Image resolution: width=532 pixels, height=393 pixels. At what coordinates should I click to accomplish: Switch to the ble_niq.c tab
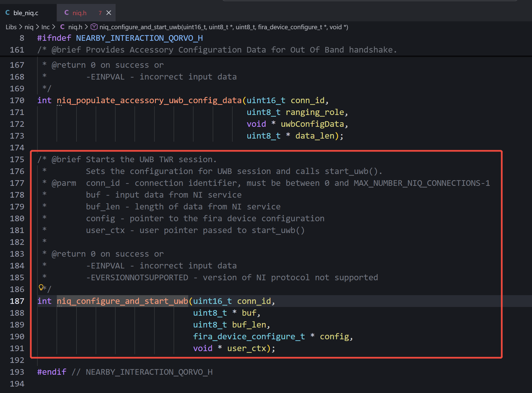pos(26,13)
